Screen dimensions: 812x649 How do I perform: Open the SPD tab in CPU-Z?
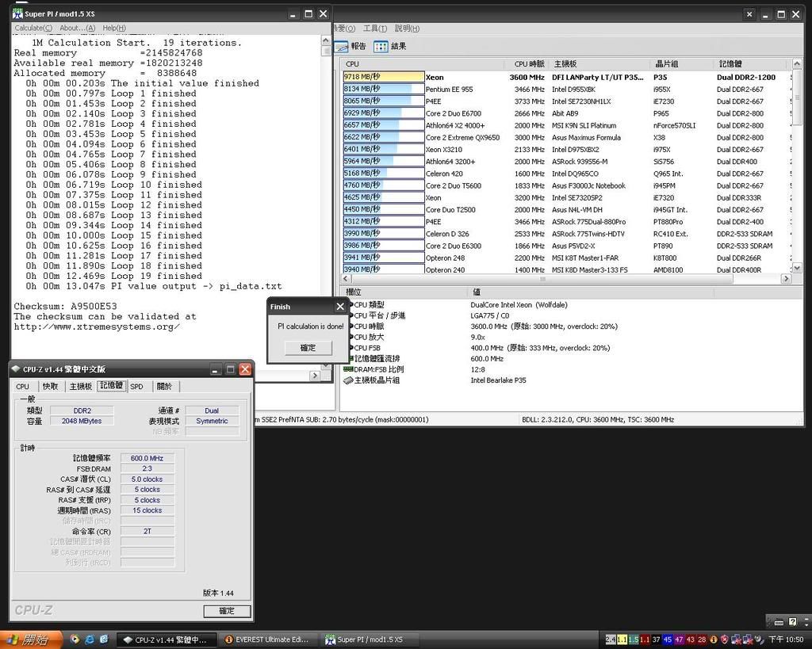point(136,387)
